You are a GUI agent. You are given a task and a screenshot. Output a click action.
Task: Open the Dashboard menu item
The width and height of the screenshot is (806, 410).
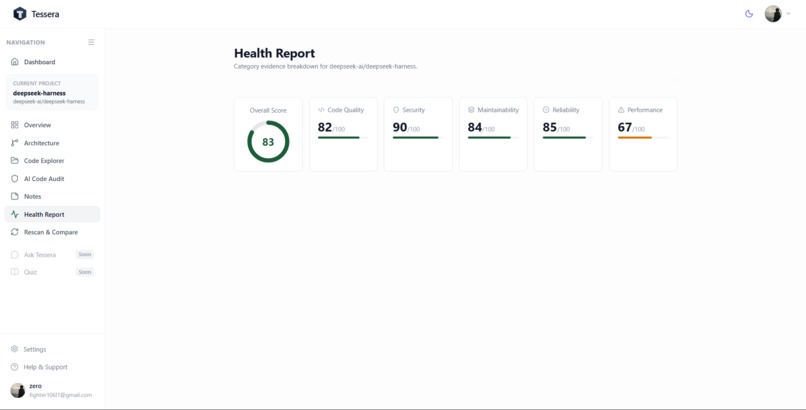[x=52, y=62]
